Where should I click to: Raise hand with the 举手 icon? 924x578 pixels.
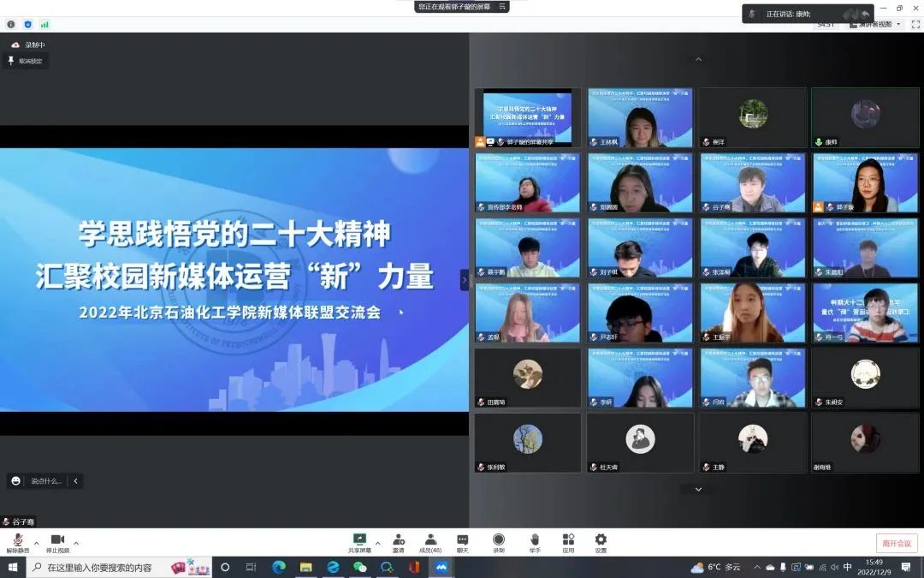[535, 542]
